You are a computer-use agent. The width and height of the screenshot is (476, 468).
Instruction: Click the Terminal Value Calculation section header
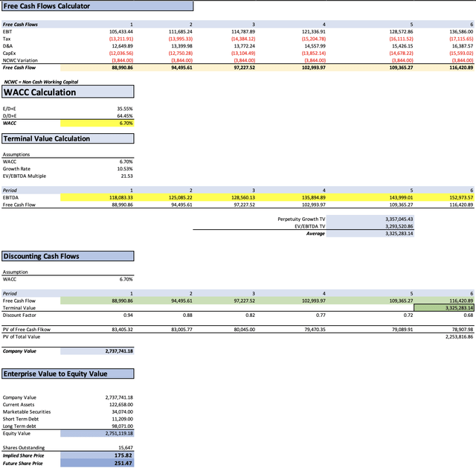pos(67,138)
